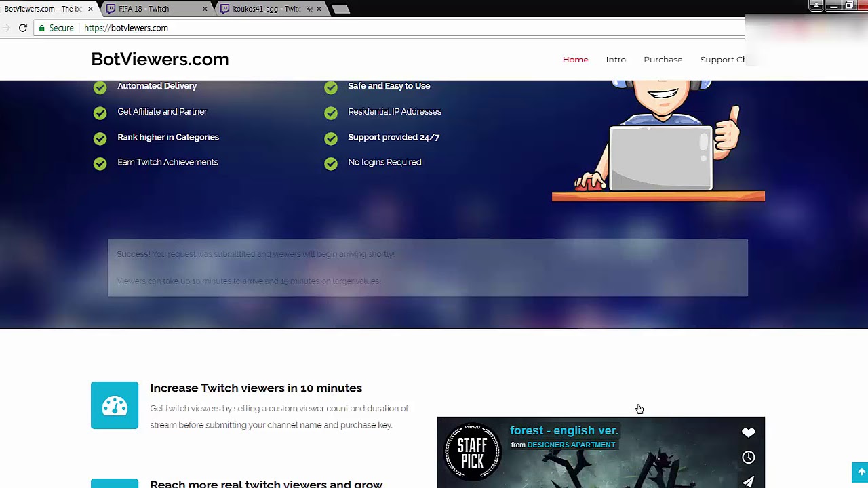
Task: Open the Support menu item
Action: pos(723,60)
